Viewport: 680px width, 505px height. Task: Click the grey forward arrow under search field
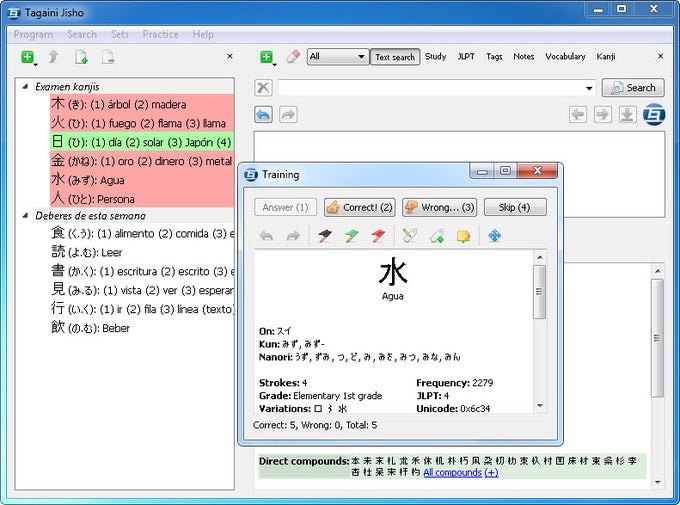[288, 115]
